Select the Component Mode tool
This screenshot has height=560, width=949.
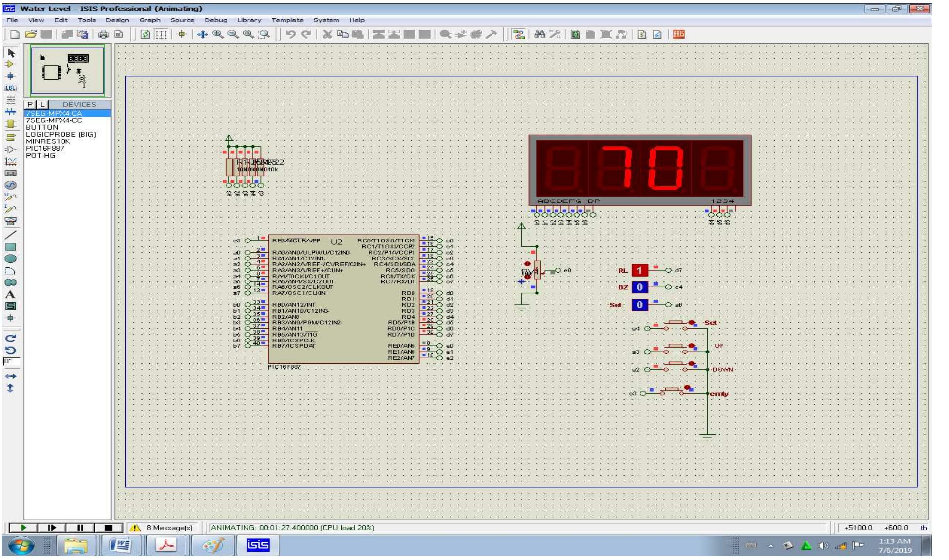coord(10,64)
